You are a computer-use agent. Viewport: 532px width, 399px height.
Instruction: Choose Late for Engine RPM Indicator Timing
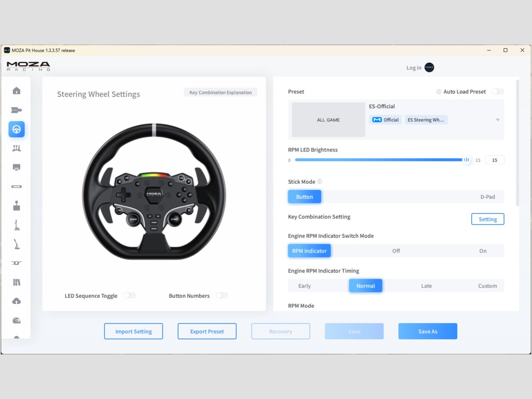pyautogui.click(x=426, y=286)
